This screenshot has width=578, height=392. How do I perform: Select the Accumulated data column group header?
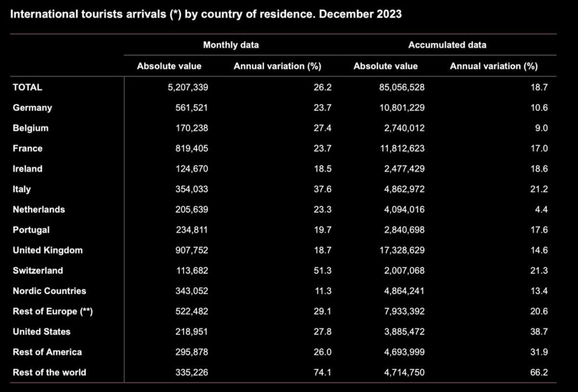(447, 45)
